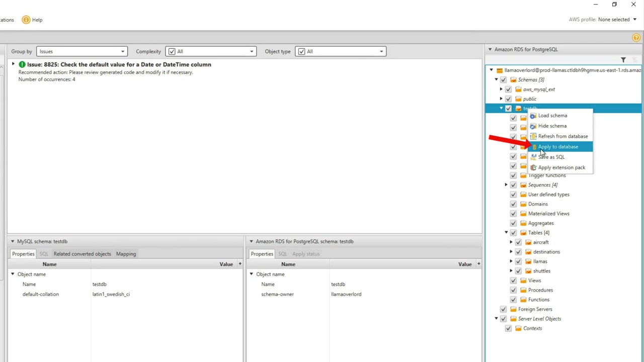Click the public schema folder icon
The image size is (644, 362).
518,99
